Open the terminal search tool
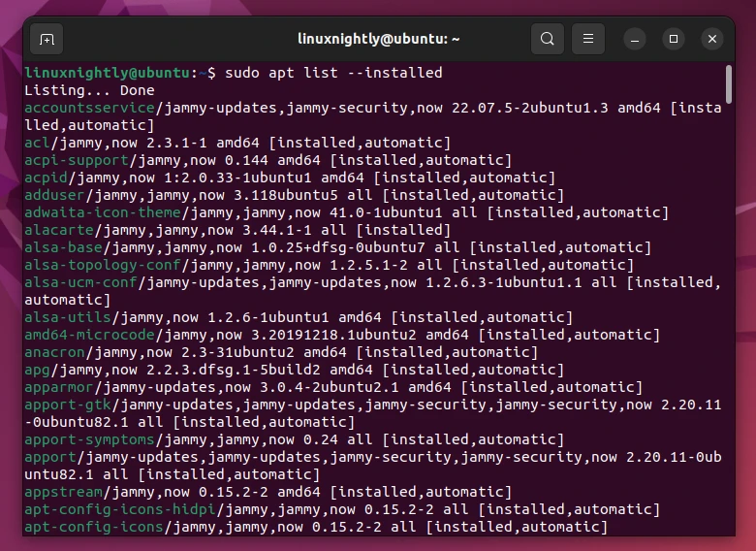This screenshot has height=551, width=756. coord(548,39)
